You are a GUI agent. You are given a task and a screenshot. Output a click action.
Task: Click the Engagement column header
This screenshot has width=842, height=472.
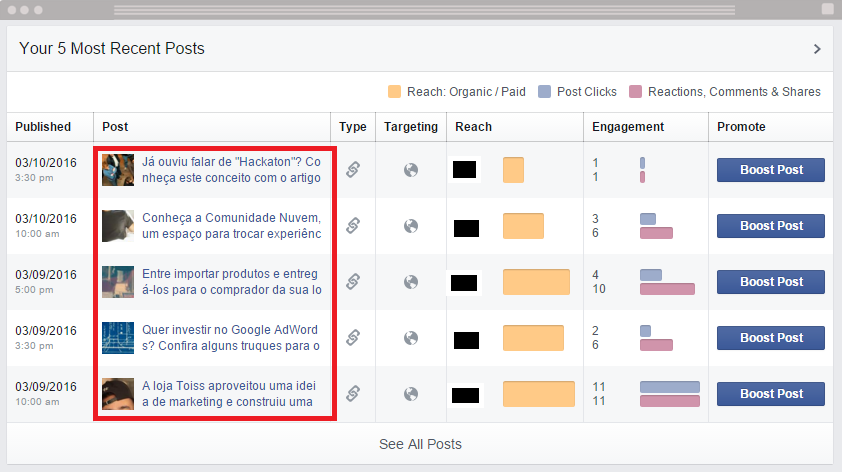pyautogui.click(x=628, y=127)
